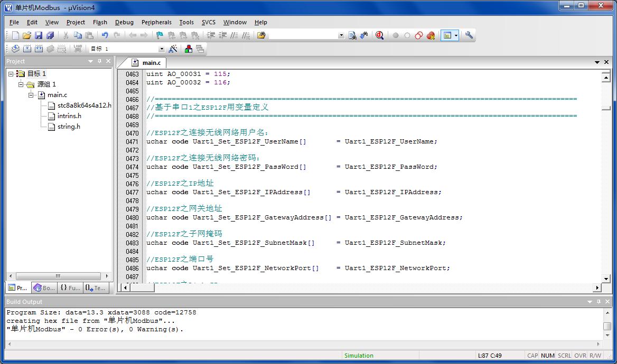
Task: Save the current file with the floppy icon
Action: pyautogui.click(x=38, y=35)
